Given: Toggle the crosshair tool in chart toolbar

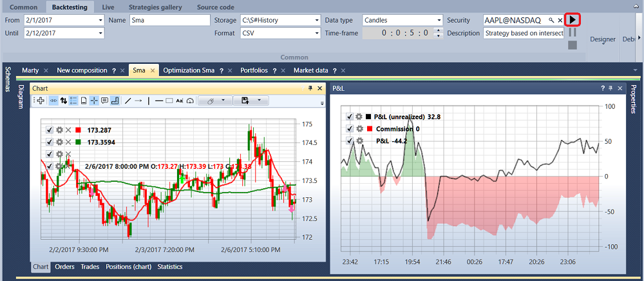Looking at the screenshot, I should pos(94,101).
